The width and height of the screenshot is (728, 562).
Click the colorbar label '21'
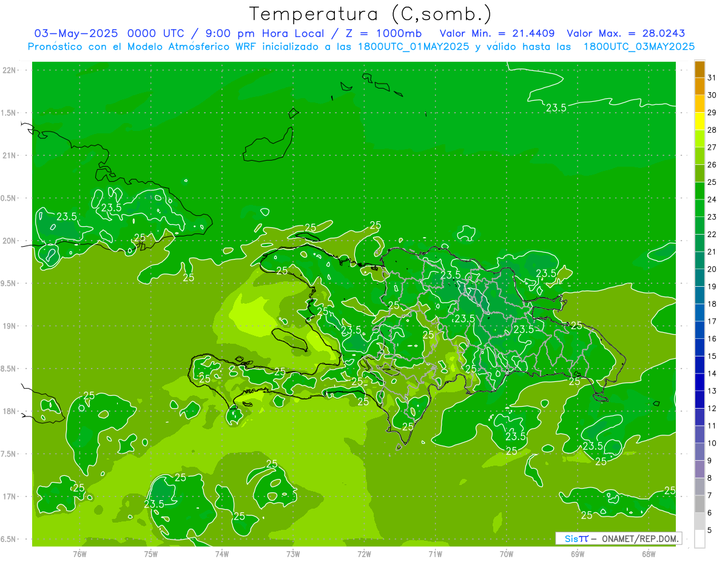click(x=712, y=252)
